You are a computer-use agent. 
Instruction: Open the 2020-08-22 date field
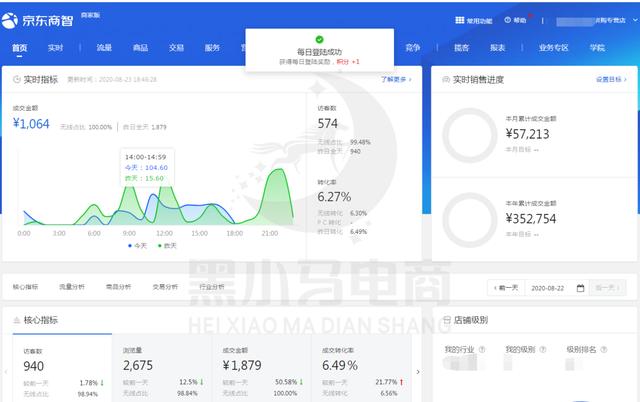point(547,288)
